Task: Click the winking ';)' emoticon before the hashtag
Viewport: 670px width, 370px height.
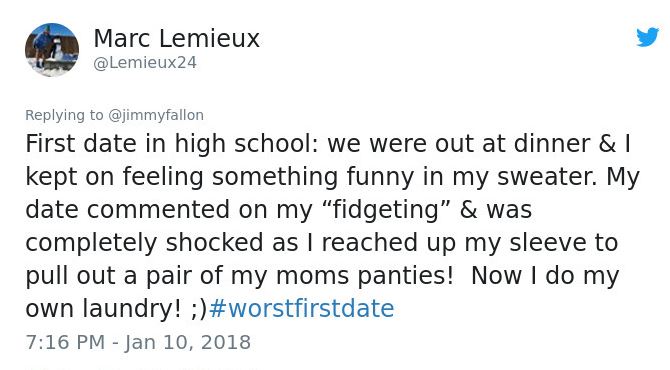Action: [x=199, y=309]
